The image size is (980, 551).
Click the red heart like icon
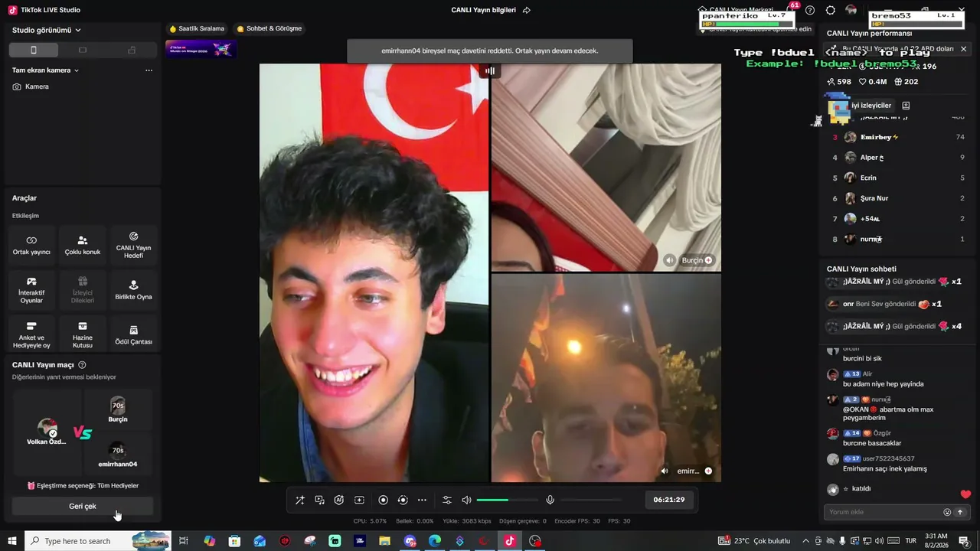[965, 494]
